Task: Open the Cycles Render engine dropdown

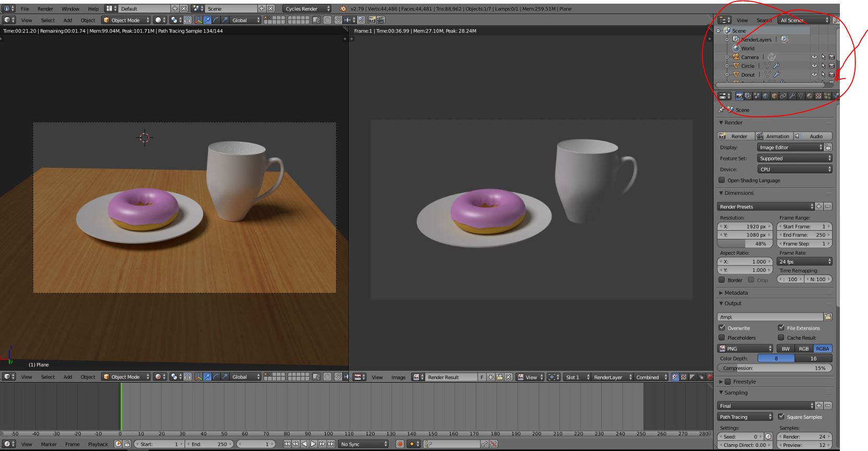Action: (307, 9)
